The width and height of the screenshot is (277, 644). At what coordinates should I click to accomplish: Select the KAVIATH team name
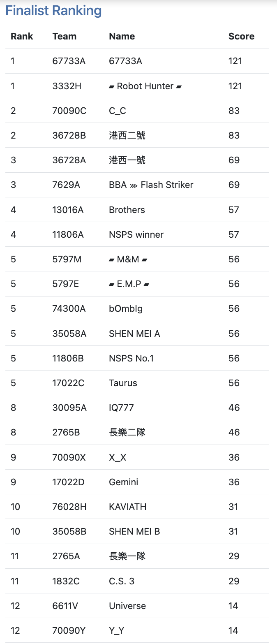coord(127,507)
